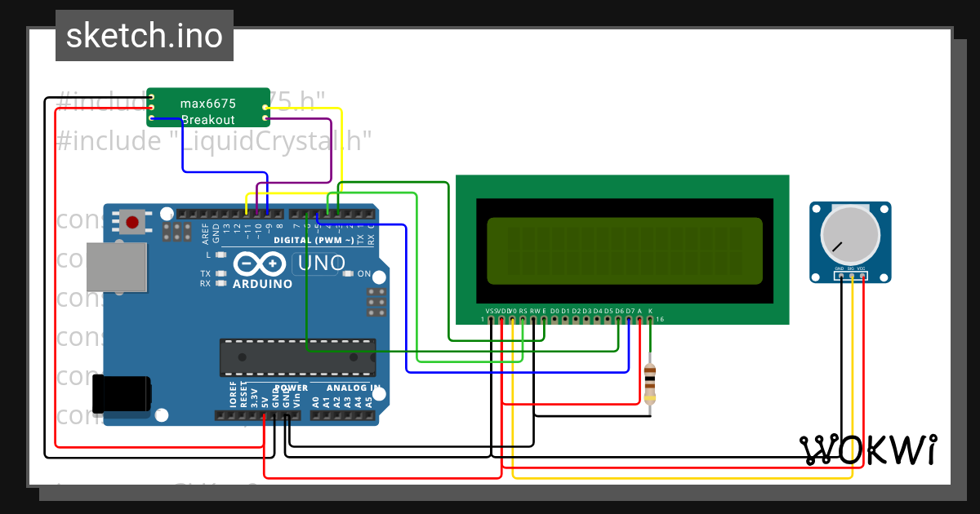This screenshot has width=980, height=514.
Task: Click the VSS pin on the LCD
Action: pos(491,320)
